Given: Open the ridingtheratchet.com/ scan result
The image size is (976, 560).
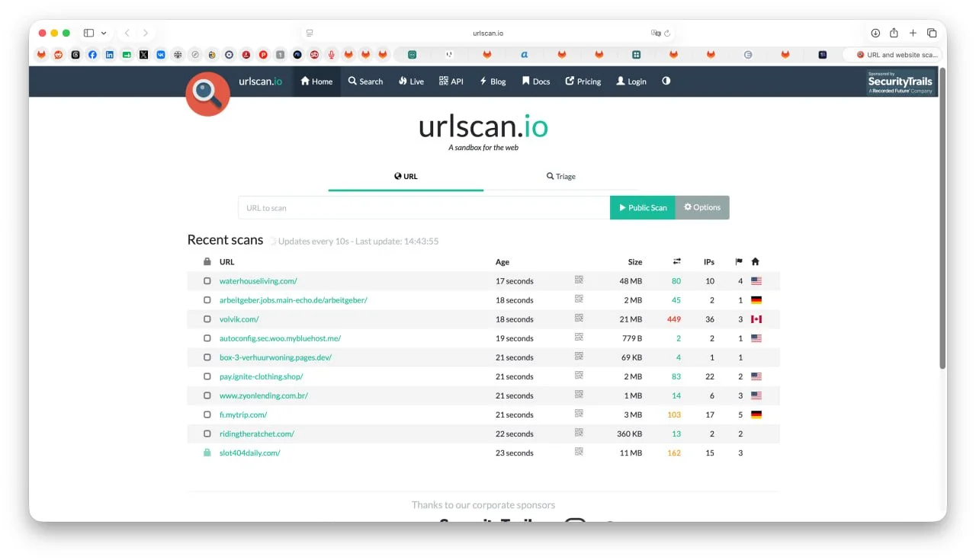Looking at the screenshot, I should pos(256,434).
